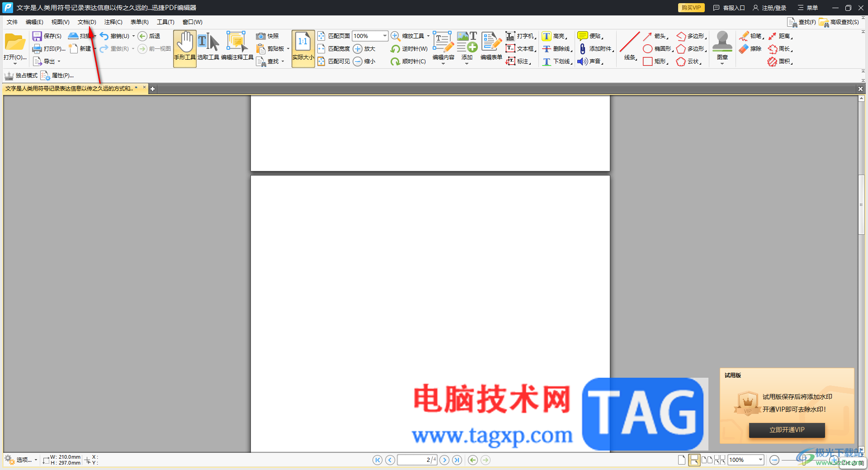
Task: Select the 删除线 strikethrough tool
Action: (557, 49)
